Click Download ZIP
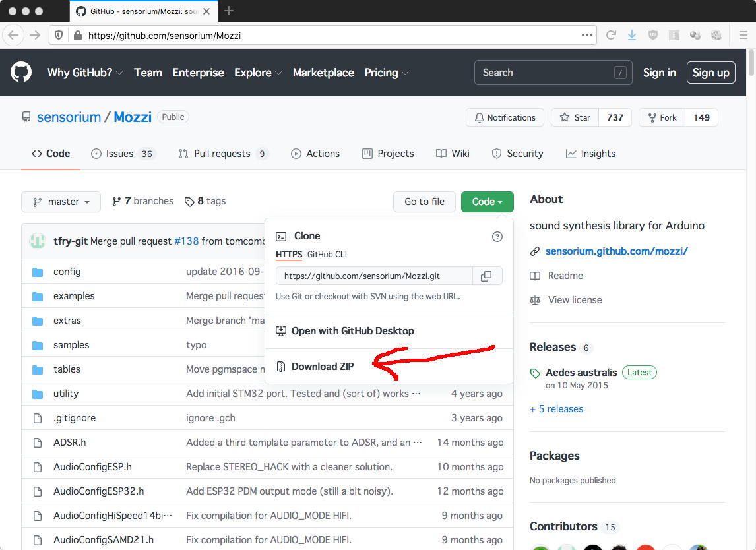 click(323, 367)
